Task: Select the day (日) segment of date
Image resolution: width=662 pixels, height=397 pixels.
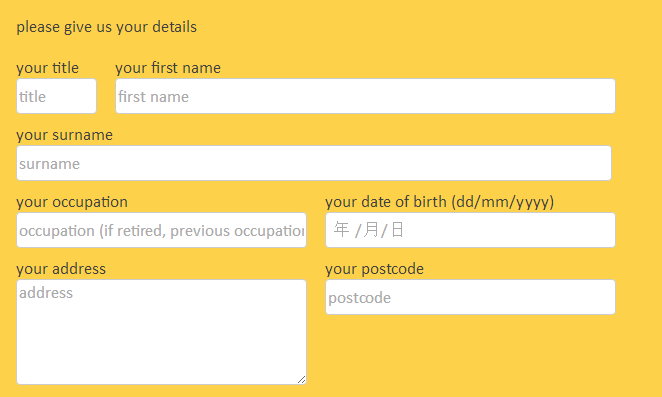Action: coord(397,230)
